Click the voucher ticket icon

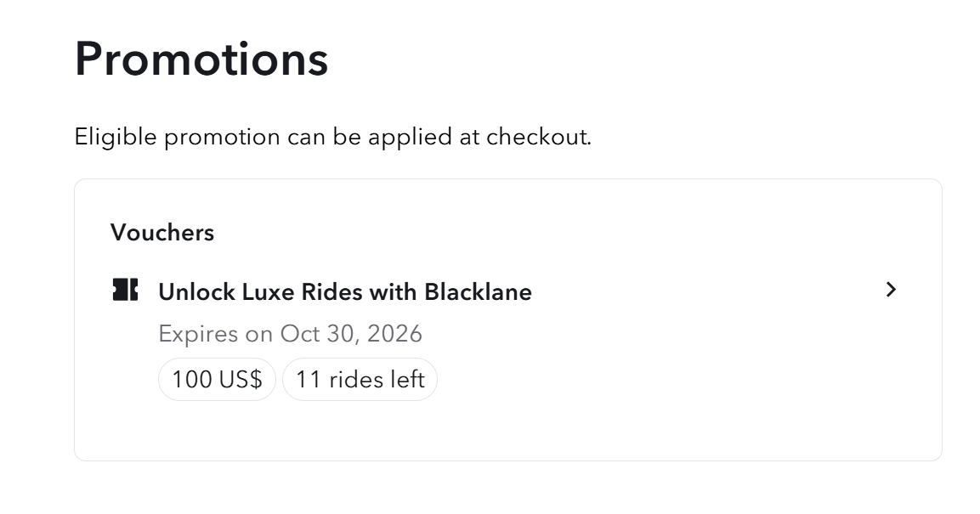(x=125, y=291)
